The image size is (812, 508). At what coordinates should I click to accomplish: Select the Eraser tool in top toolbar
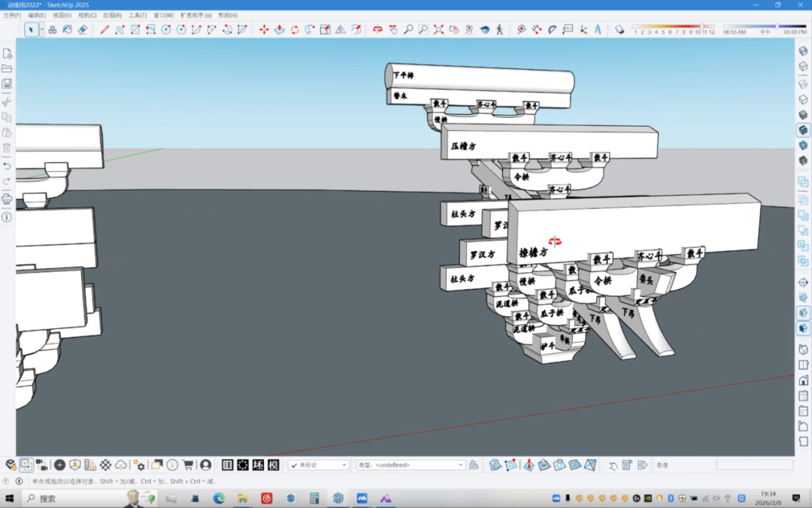[83, 29]
